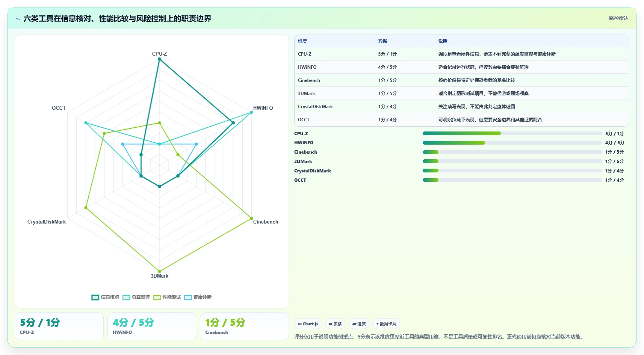
Task: Click the 信息核对 data point at CPU-Z
Action: tap(159, 59)
